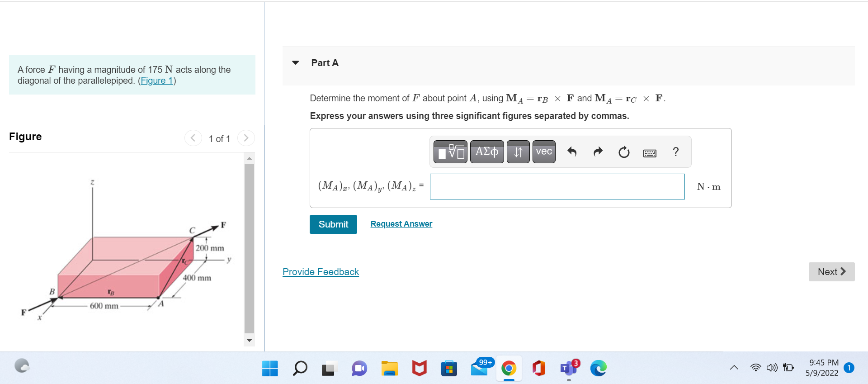This screenshot has height=384, width=868.
Task: Open the volume speaker icon
Action: pos(772,368)
